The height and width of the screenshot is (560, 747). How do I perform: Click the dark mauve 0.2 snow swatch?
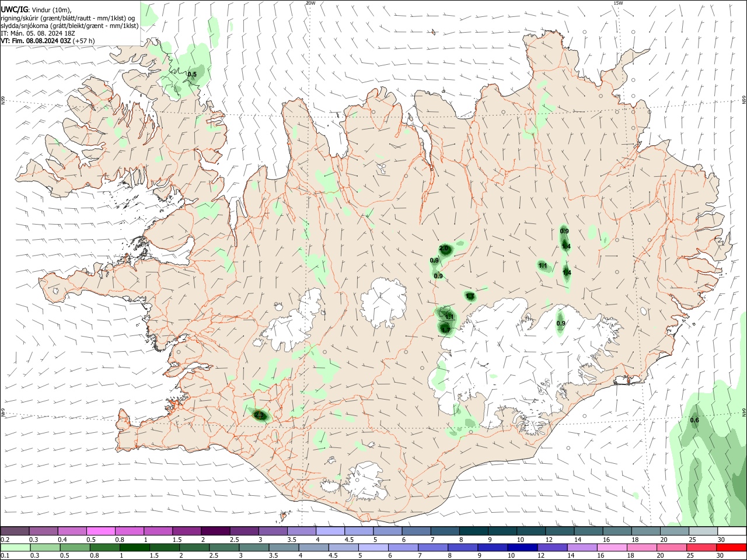tap(15, 531)
